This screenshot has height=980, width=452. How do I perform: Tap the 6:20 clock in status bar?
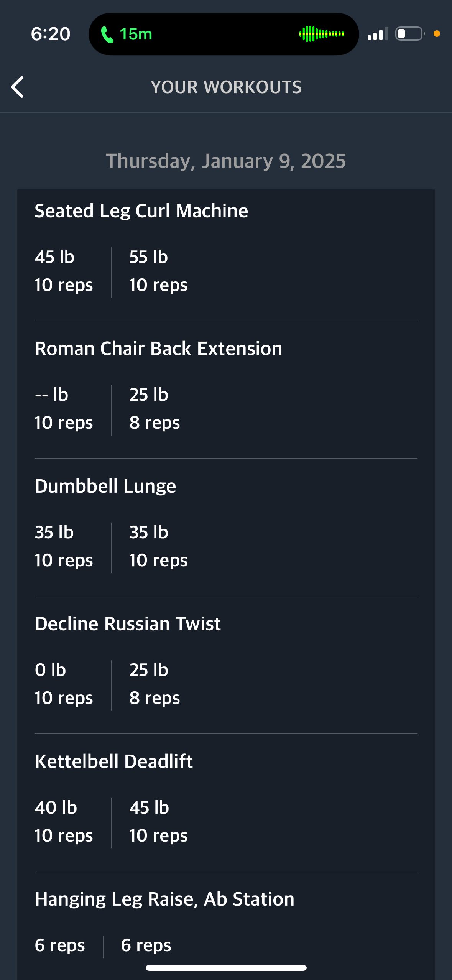pyautogui.click(x=51, y=34)
